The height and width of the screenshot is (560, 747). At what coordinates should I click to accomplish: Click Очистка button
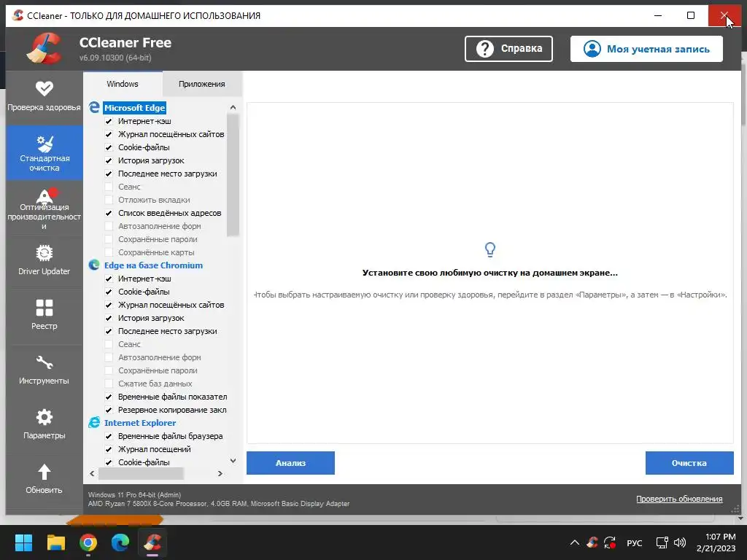(x=689, y=463)
